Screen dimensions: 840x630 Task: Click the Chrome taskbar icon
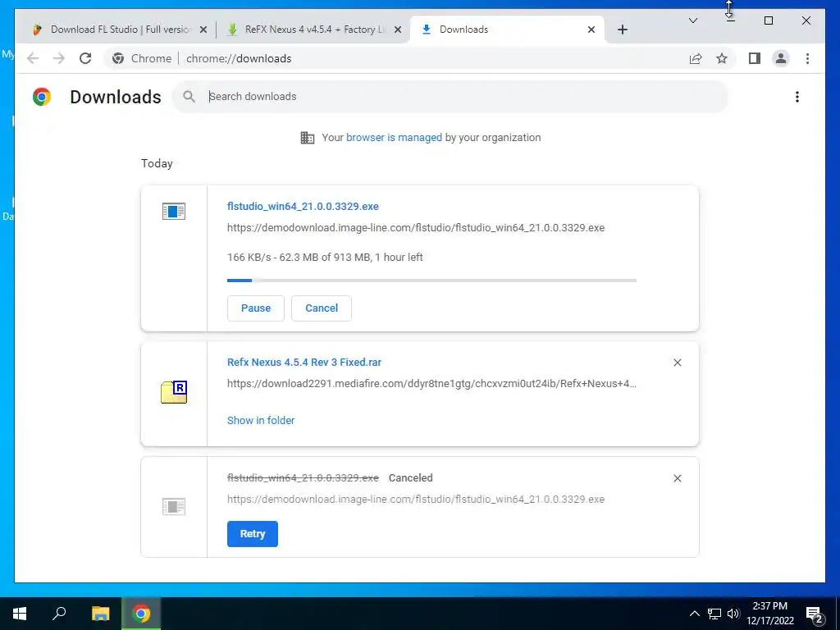(x=141, y=614)
